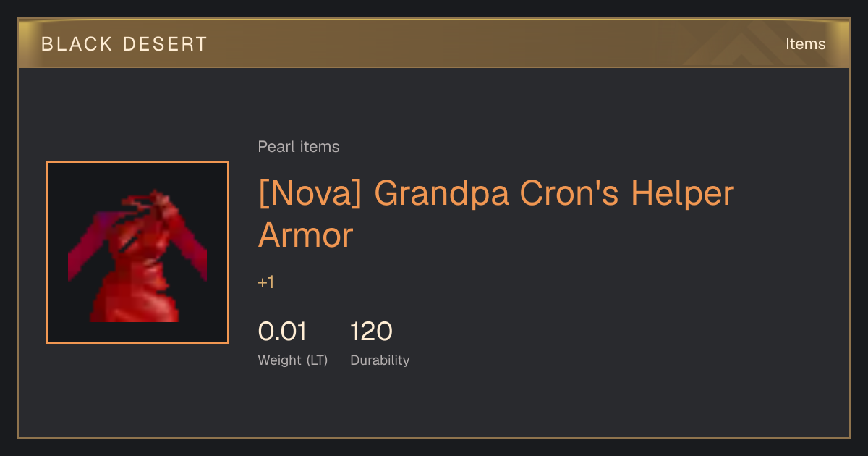
Task: Click the Weight (LT) label
Action: click(x=293, y=360)
